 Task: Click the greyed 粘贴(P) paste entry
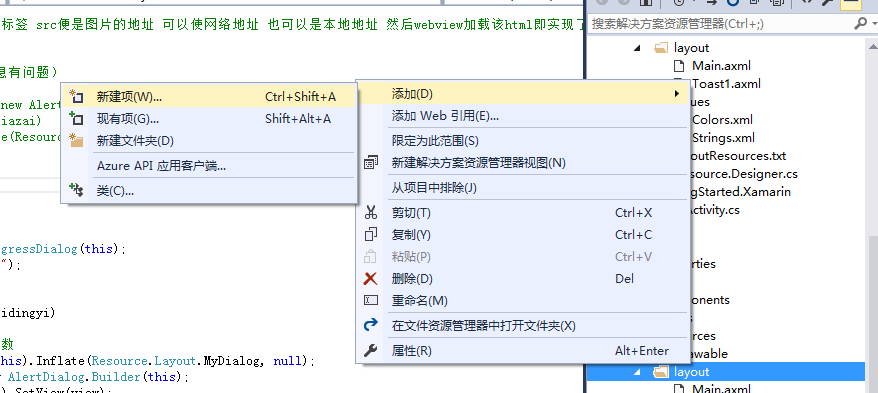[x=522, y=256]
